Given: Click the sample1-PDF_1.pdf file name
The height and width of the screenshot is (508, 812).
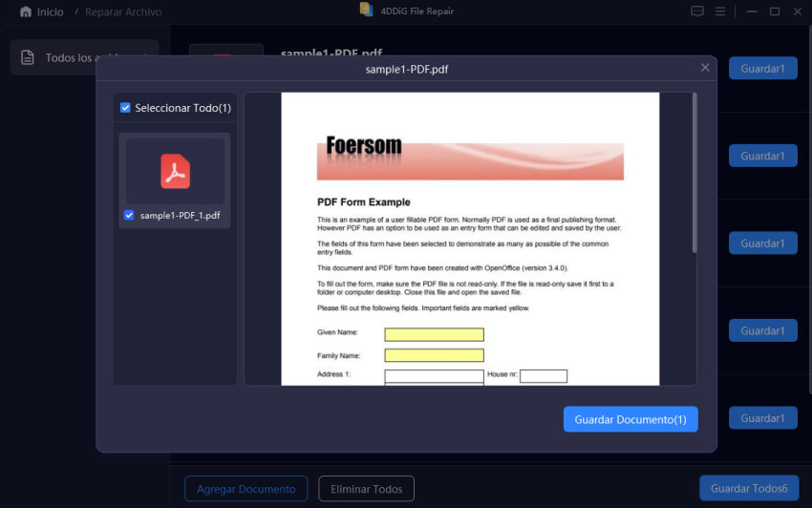Looking at the screenshot, I should (180, 216).
